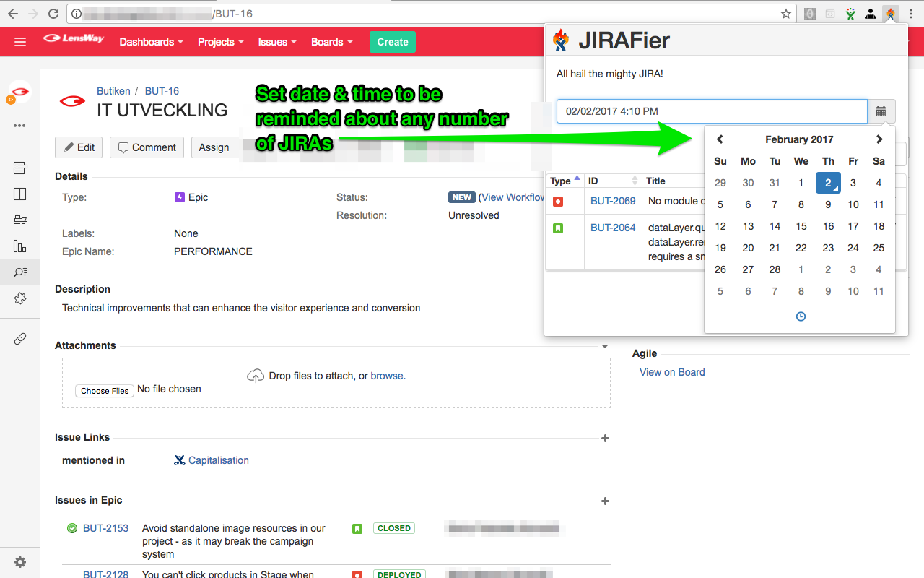Click the CLOSED status badge on BUT-2153
This screenshot has height=578, width=924.
(x=394, y=528)
